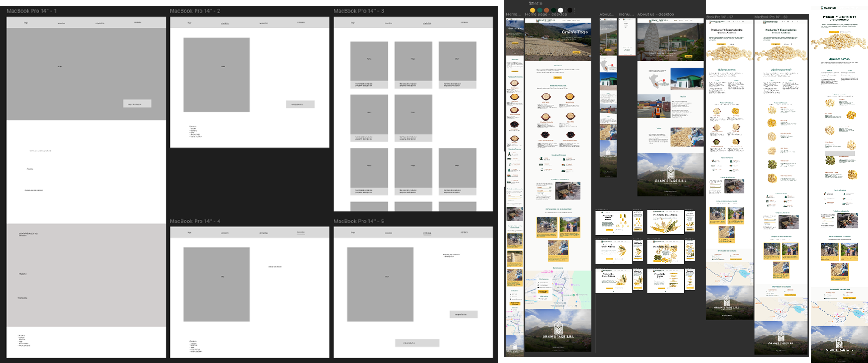Select the 'MacBook Pro 14" - 2' frame label
This screenshot has height=363, width=868.
pyautogui.click(x=195, y=11)
